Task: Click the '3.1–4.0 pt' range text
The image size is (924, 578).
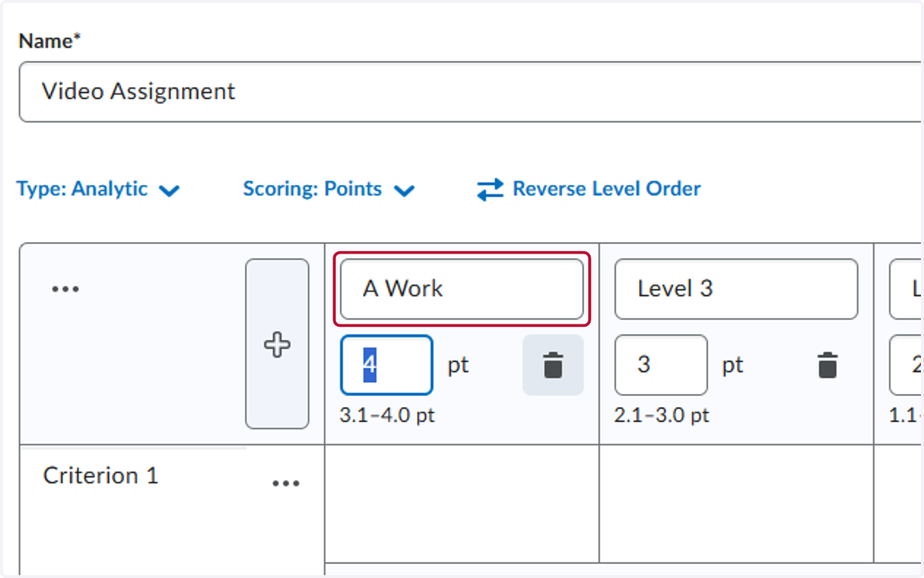Action: (x=387, y=415)
